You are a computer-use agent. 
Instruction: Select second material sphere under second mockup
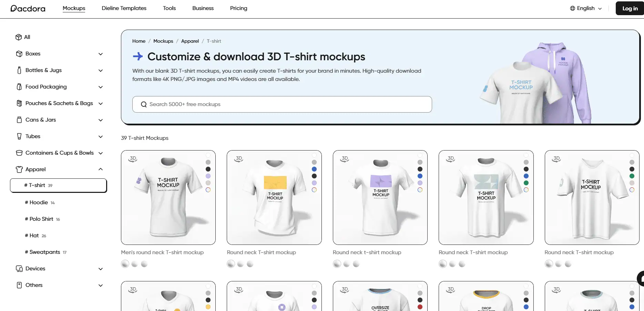[x=241, y=264]
